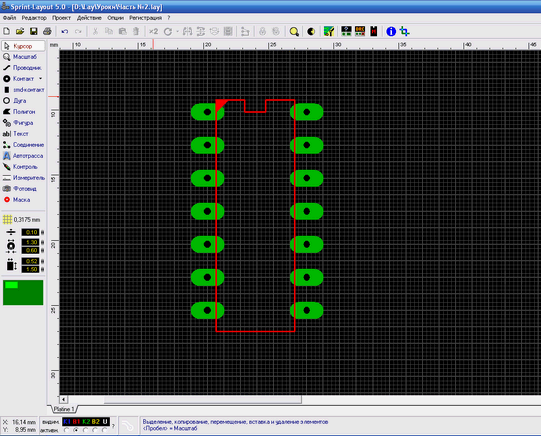
Task: Open the grid size 0,3175 mm selector
Action: pos(22,220)
